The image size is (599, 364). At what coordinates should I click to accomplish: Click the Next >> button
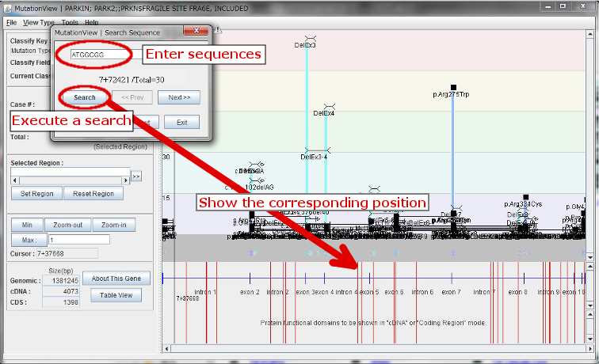(178, 97)
